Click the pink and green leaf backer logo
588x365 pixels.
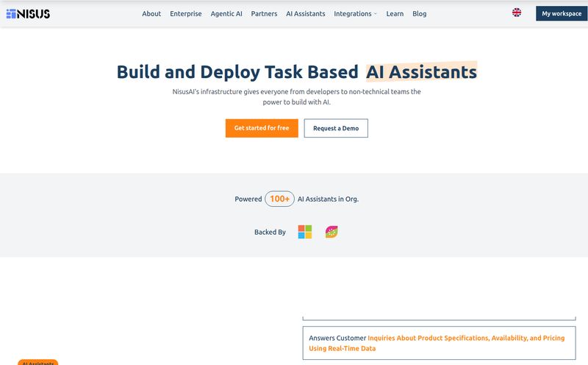[331, 232]
